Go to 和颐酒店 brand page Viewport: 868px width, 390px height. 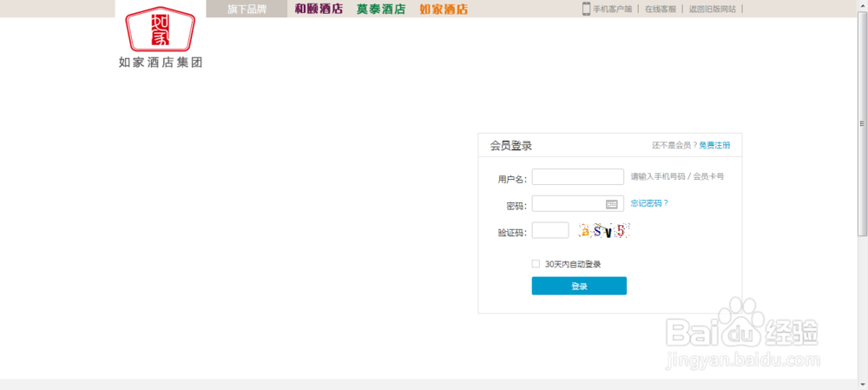pos(319,9)
